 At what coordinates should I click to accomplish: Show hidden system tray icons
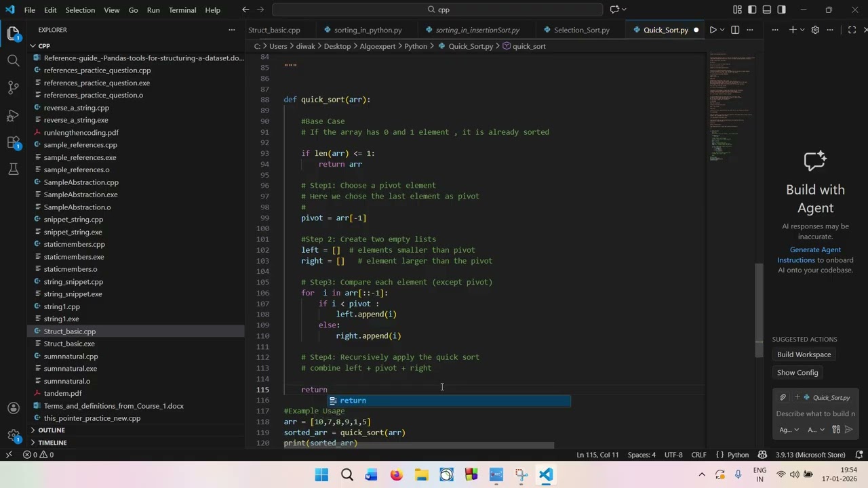[702, 474]
